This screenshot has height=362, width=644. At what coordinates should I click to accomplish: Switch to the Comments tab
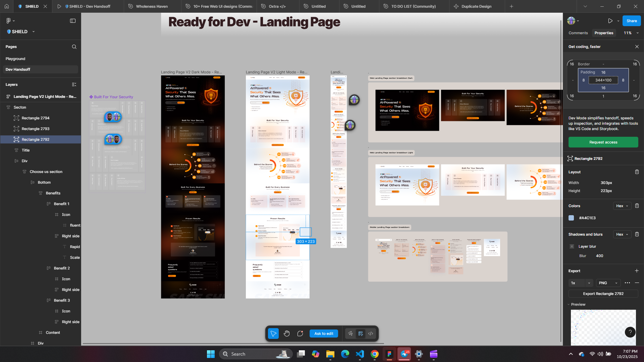(578, 33)
